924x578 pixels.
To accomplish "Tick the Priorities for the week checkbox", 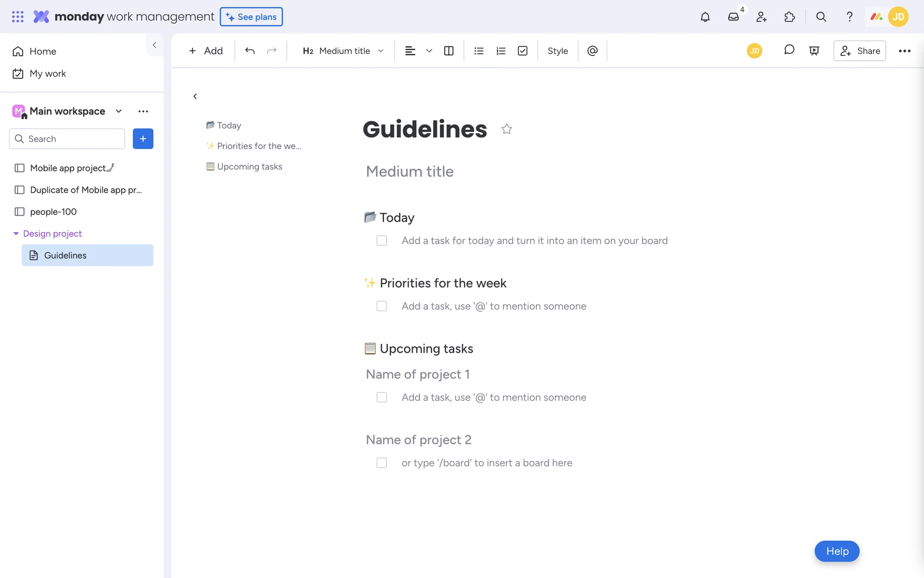I will coord(382,306).
